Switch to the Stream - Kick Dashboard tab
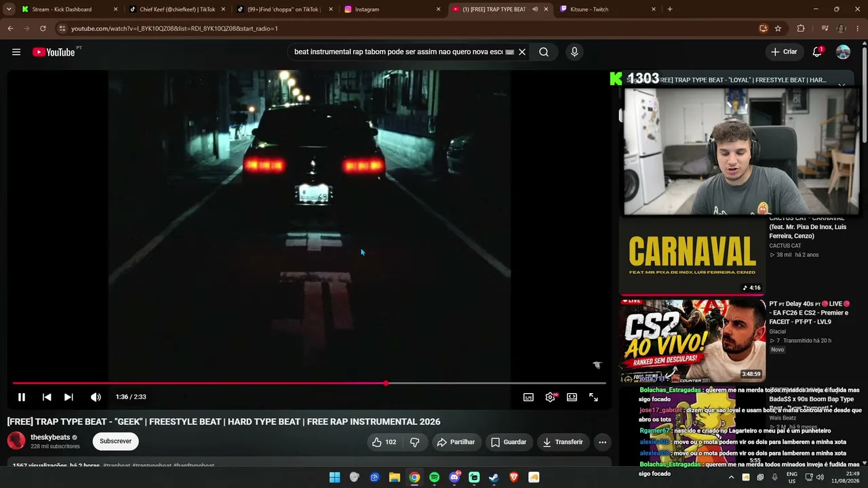 pos(70,9)
